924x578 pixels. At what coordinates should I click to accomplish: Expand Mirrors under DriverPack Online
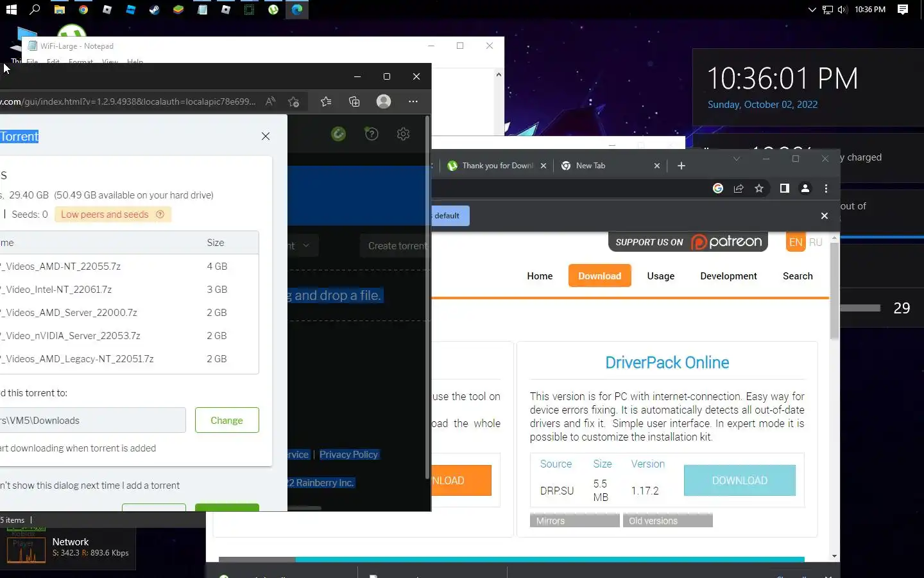pos(575,521)
